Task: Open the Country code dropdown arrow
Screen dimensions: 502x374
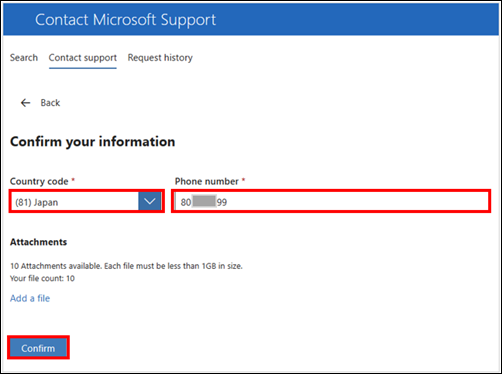Action: [x=150, y=201]
